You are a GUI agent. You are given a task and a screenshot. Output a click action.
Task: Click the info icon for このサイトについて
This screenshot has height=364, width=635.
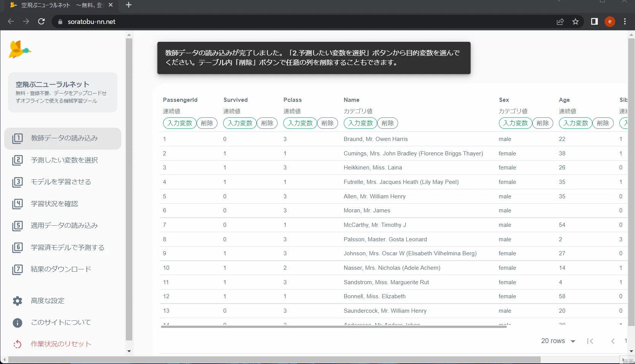tap(17, 323)
